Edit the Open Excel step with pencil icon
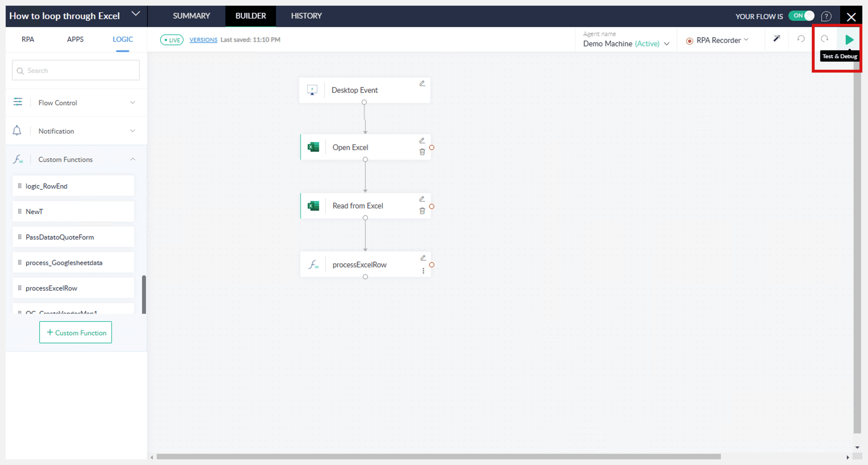 tap(422, 140)
